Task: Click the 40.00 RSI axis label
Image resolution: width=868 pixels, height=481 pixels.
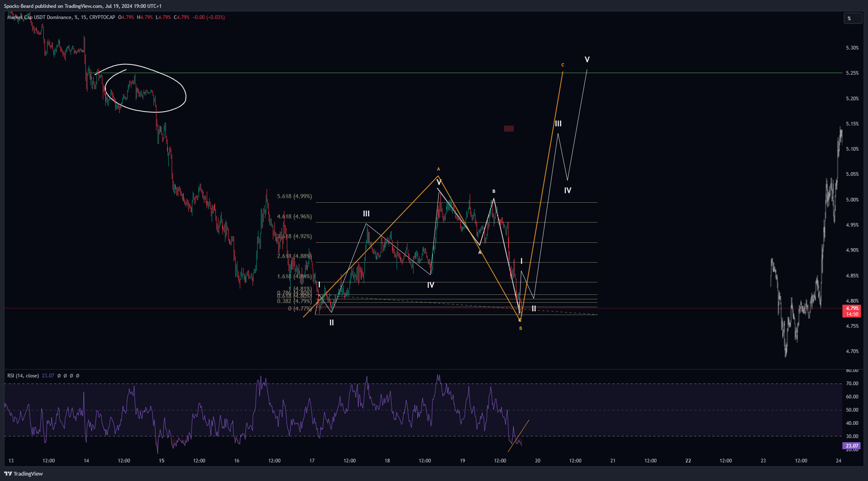Action: pos(852,423)
